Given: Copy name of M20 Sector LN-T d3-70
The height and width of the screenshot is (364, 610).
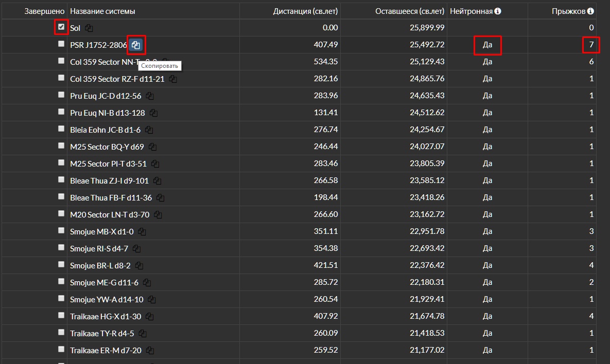Looking at the screenshot, I should 158,215.
